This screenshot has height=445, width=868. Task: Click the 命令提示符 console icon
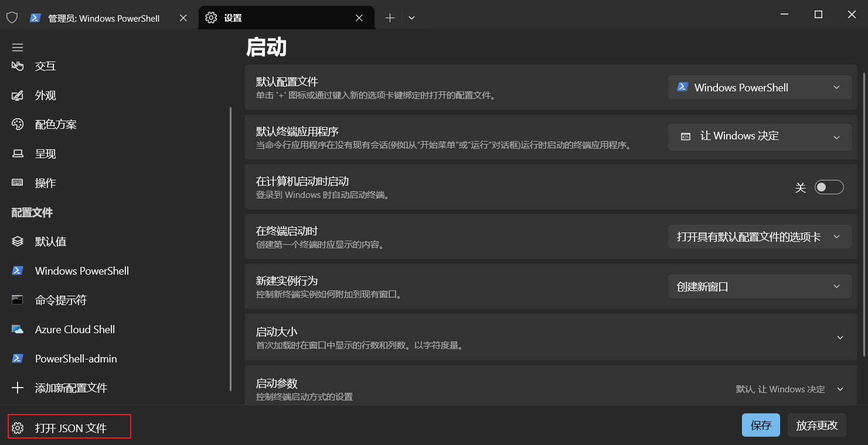point(18,300)
